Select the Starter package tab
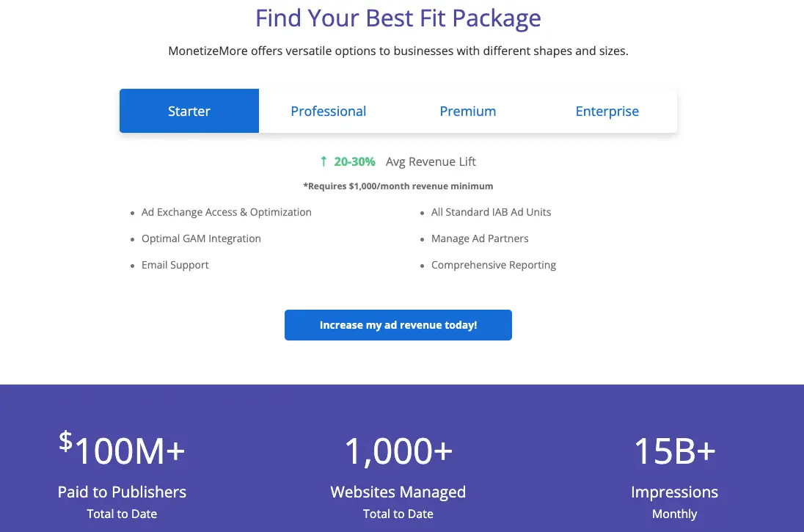804x532 pixels. click(189, 112)
